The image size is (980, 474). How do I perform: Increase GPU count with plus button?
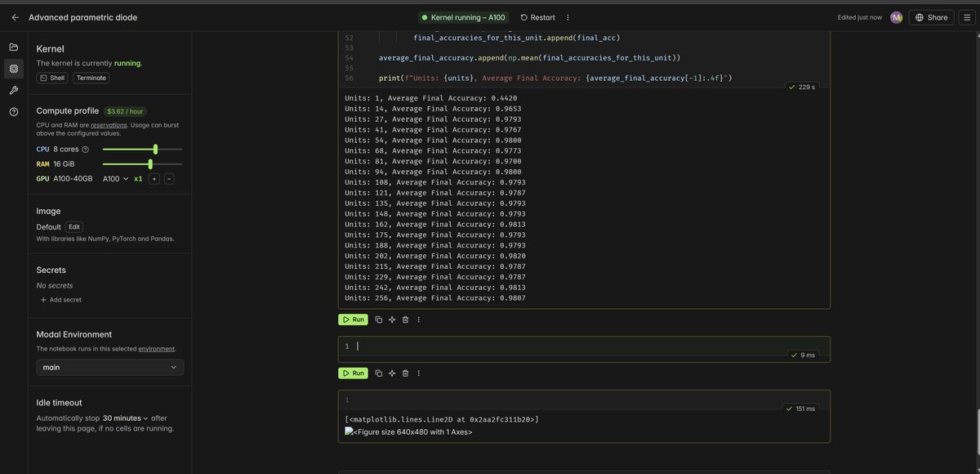154,178
